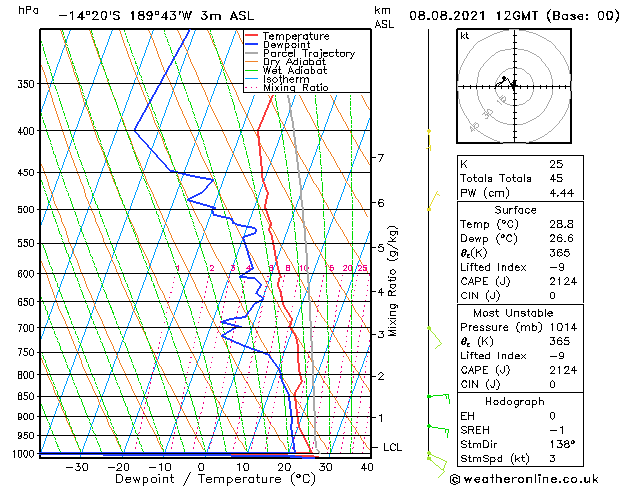
Task: Select the Parcel Trajectory legend entry
Action: (x=300, y=53)
